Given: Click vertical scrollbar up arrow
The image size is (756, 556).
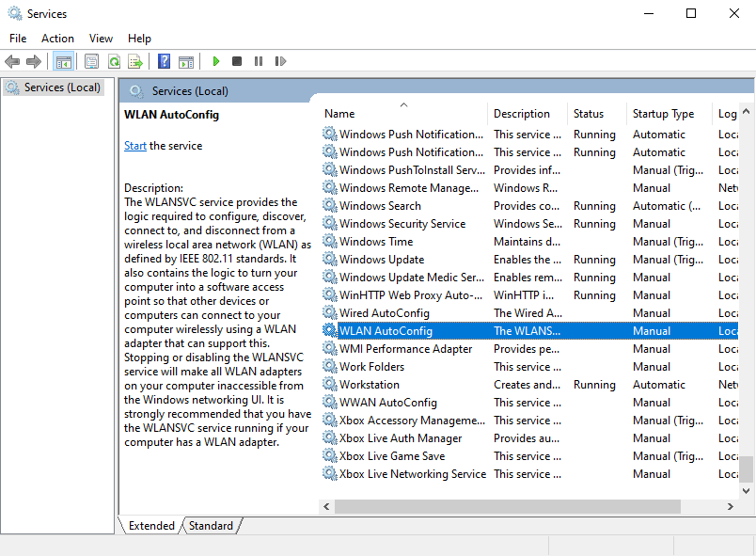Looking at the screenshot, I should coord(746,111).
